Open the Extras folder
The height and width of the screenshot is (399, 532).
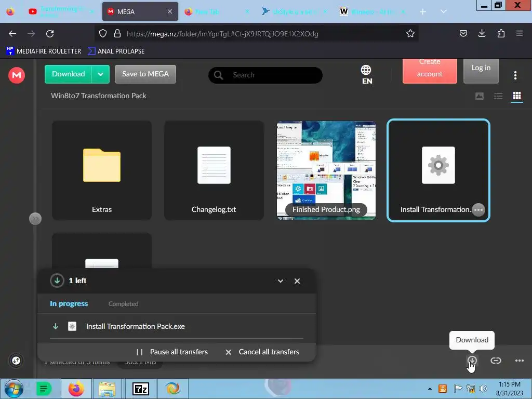(x=102, y=170)
